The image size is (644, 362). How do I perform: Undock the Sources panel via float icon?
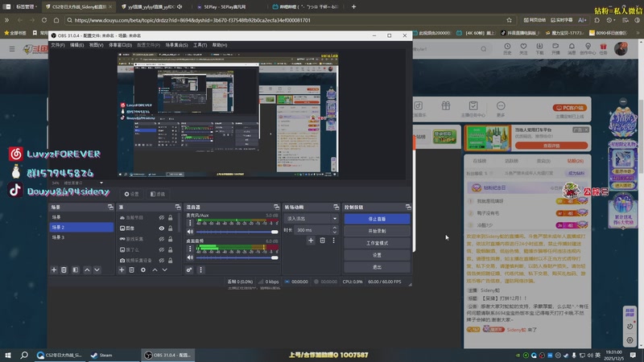click(178, 208)
